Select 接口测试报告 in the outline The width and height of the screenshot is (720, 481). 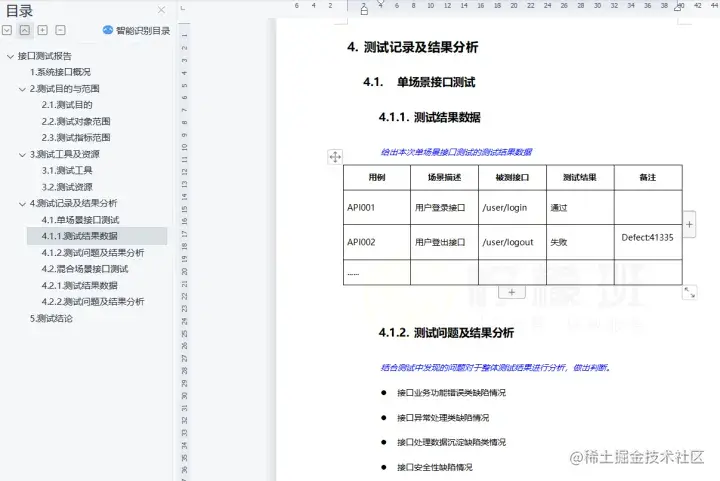45,56
